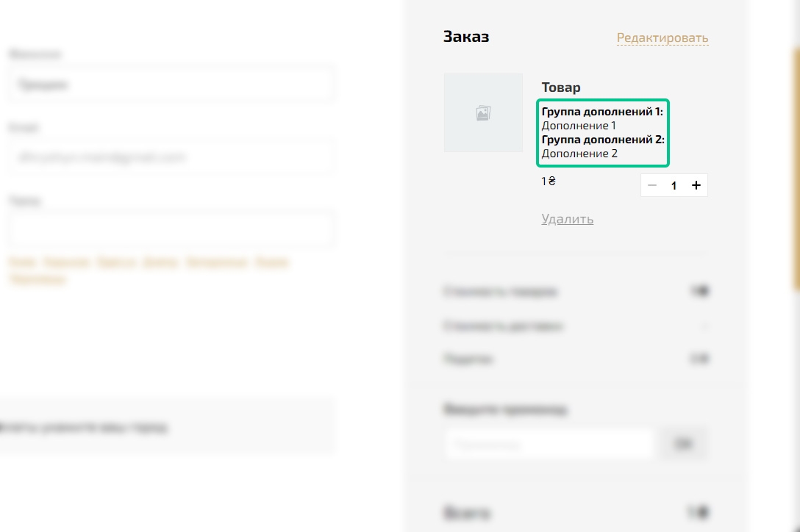Click the quantity field showing 1

pyautogui.click(x=674, y=185)
